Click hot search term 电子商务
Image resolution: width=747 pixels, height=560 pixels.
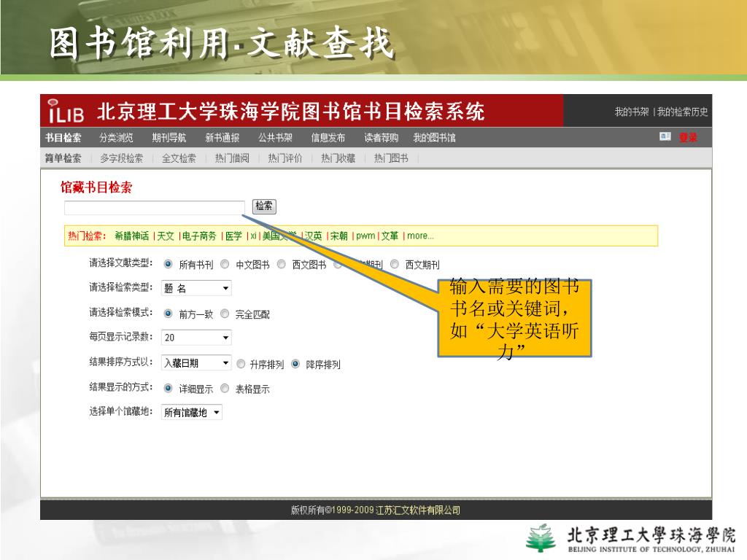tap(199, 236)
